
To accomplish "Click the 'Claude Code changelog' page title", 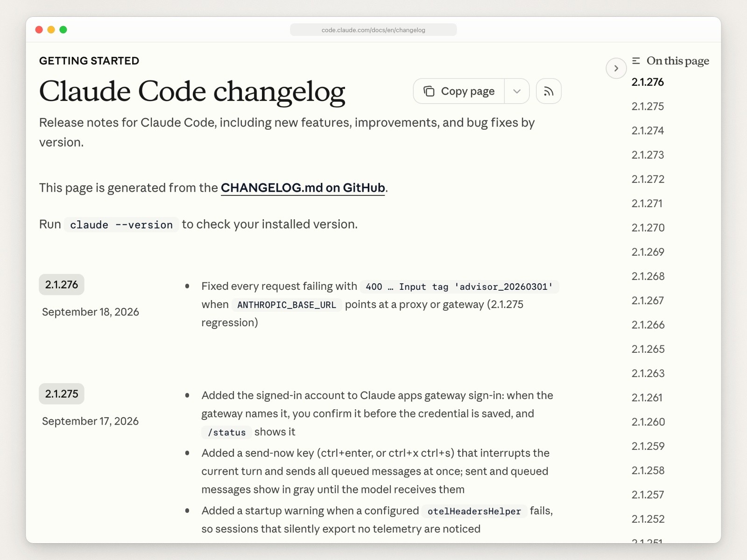I will [192, 91].
